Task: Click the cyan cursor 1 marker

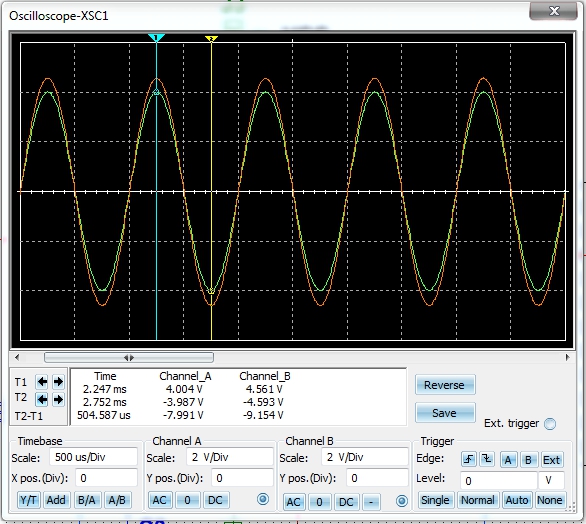Action: (x=156, y=38)
